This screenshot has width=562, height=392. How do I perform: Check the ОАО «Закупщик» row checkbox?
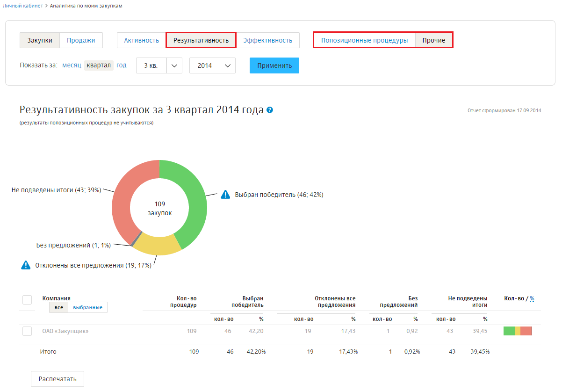pos(27,331)
